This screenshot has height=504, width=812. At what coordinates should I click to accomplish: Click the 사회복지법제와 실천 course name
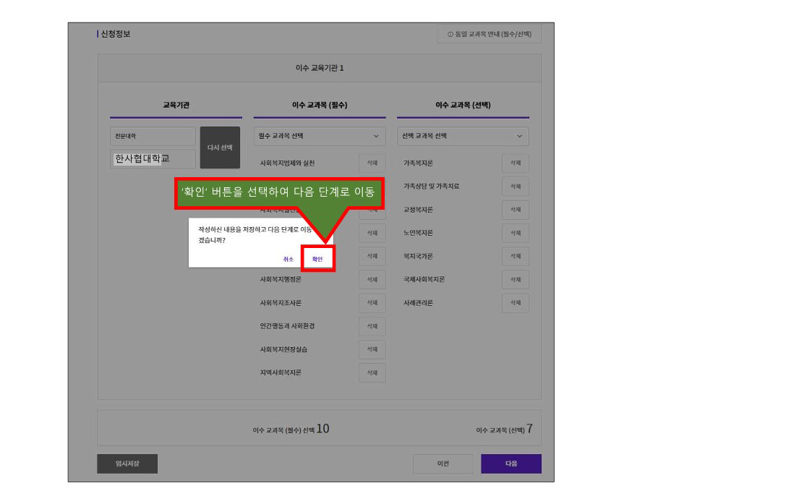coord(287,163)
